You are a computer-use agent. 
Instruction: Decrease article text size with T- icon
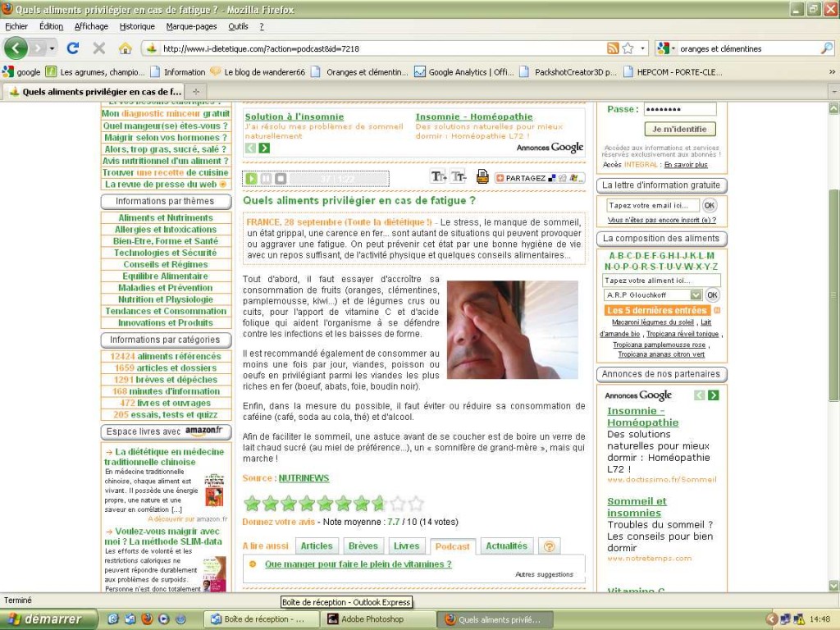coord(459,176)
